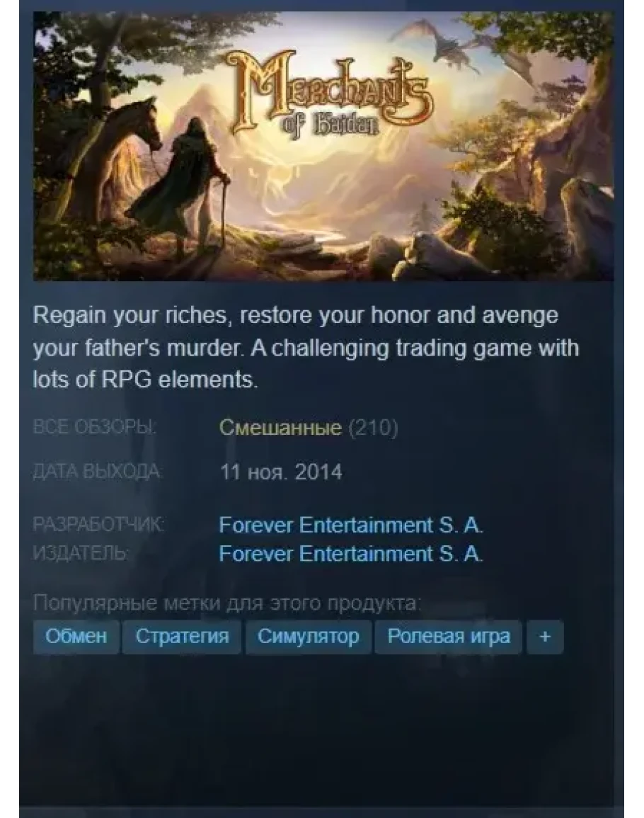
Task: Click the game description paragraph
Action: (306, 348)
